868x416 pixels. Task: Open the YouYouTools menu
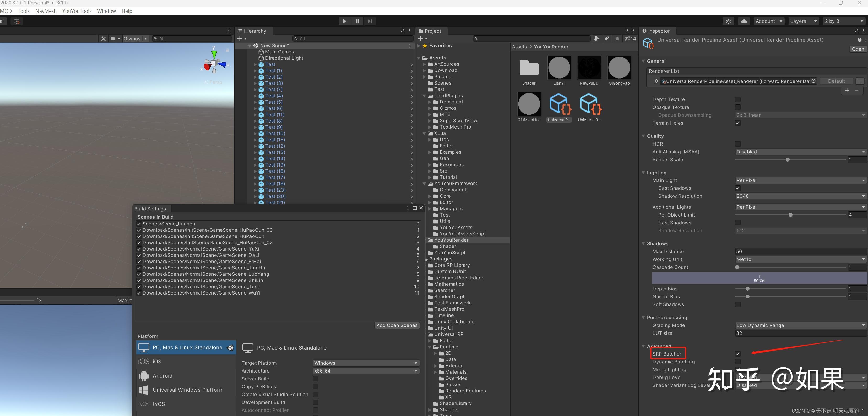coord(77,11)
